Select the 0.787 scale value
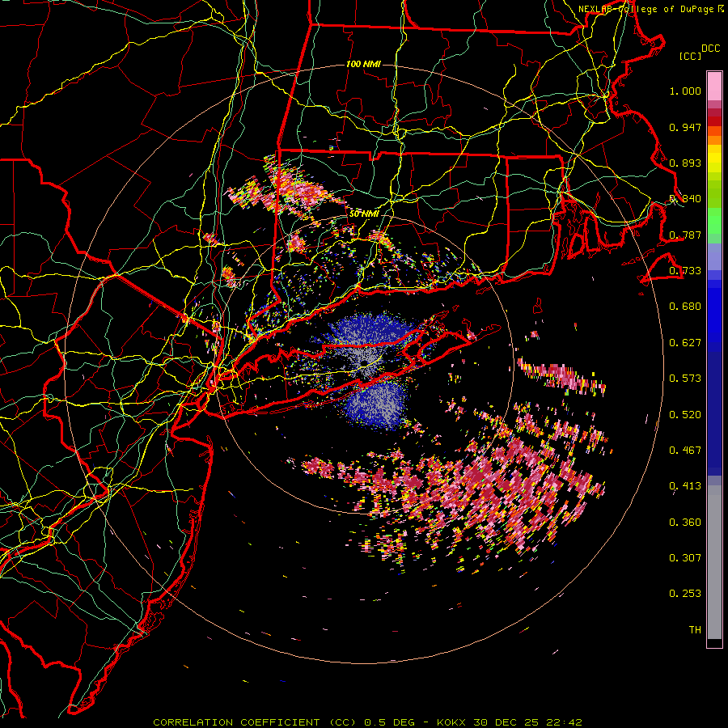728x728 pixels. point(685,235)
